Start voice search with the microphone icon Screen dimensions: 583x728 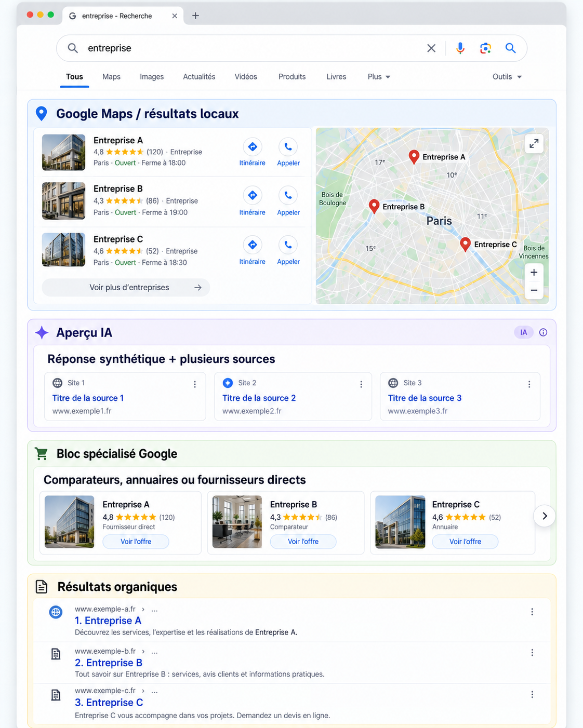pos(460,48)
